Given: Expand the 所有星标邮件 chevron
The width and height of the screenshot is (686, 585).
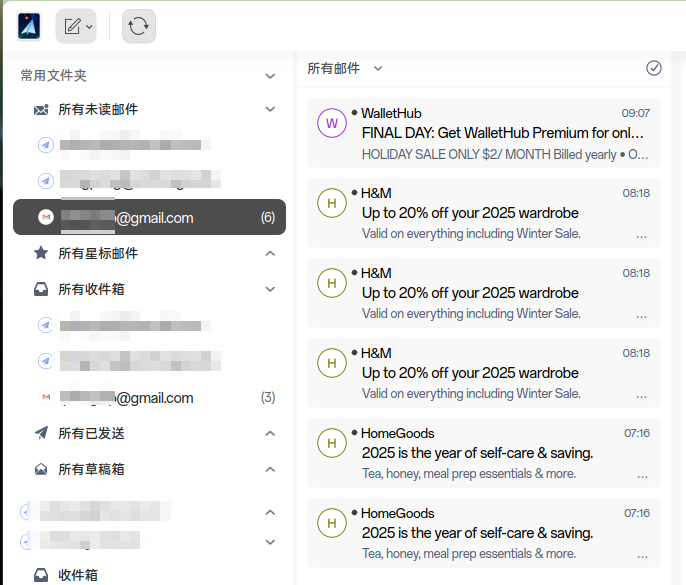Looking at the screenshot, I should (x=270, y=253).
